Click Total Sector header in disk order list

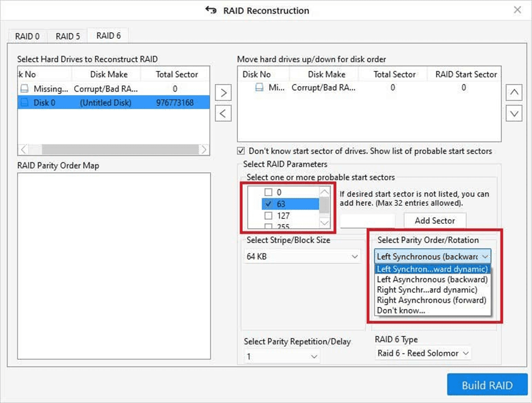[394, 74]
